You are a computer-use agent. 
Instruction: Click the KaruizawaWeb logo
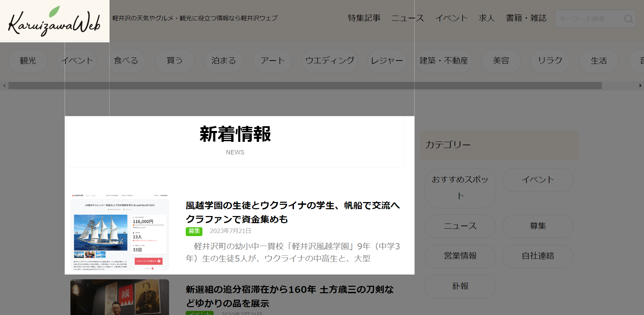54,21
